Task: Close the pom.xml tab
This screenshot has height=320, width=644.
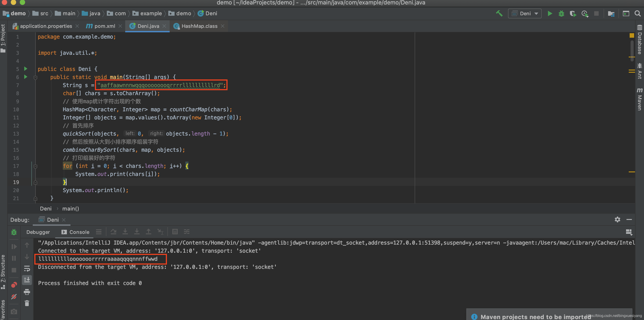Action: (x=120, y=26)
